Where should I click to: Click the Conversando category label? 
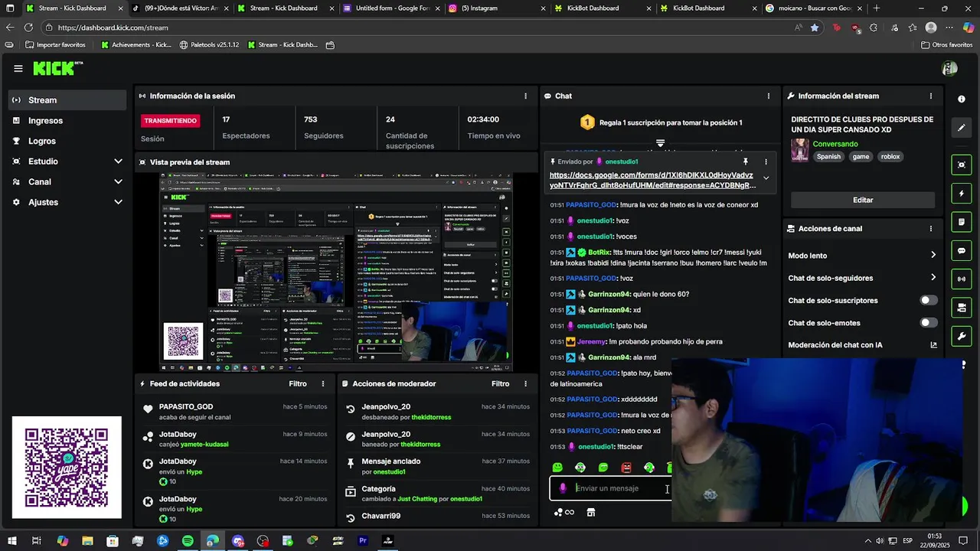pyautogui.click(x=835, y=144)
